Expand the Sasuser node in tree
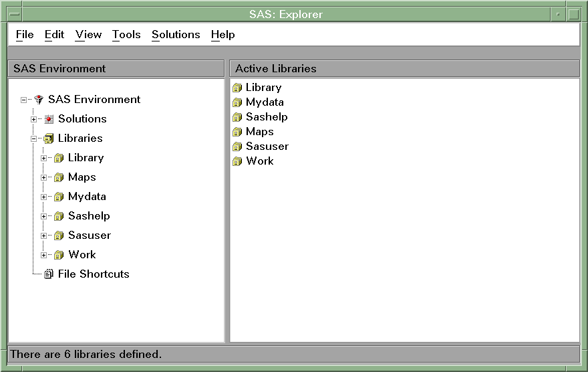Viewport: 588px width, 372px height. pyautogui.click(x=44, y=236)
